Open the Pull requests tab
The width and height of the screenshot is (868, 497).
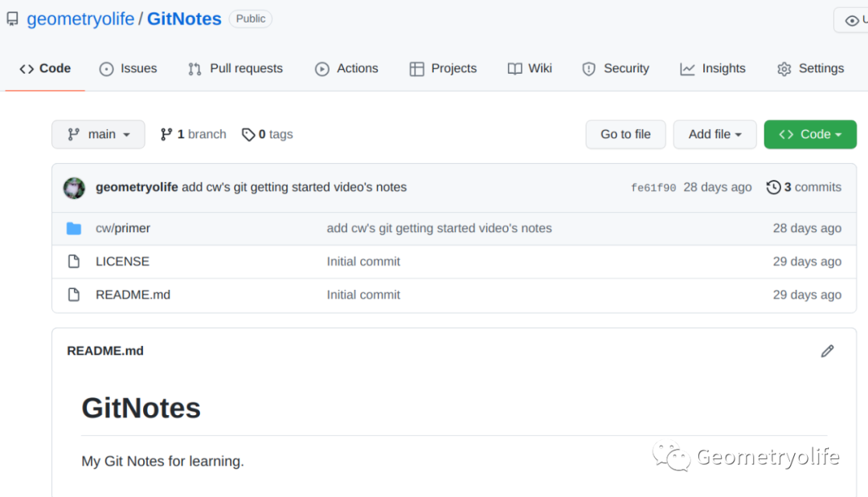tap(235, 69)
